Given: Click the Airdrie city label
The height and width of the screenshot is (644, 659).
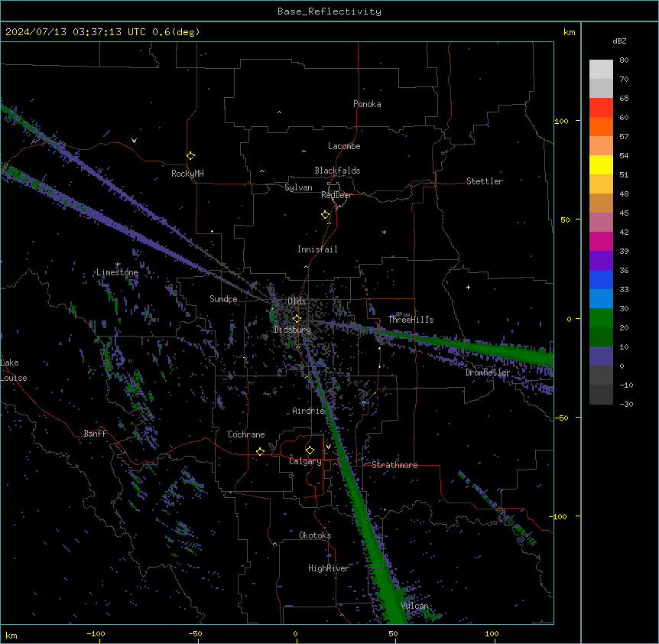Looking at the screenshot, I should (309, 411).
